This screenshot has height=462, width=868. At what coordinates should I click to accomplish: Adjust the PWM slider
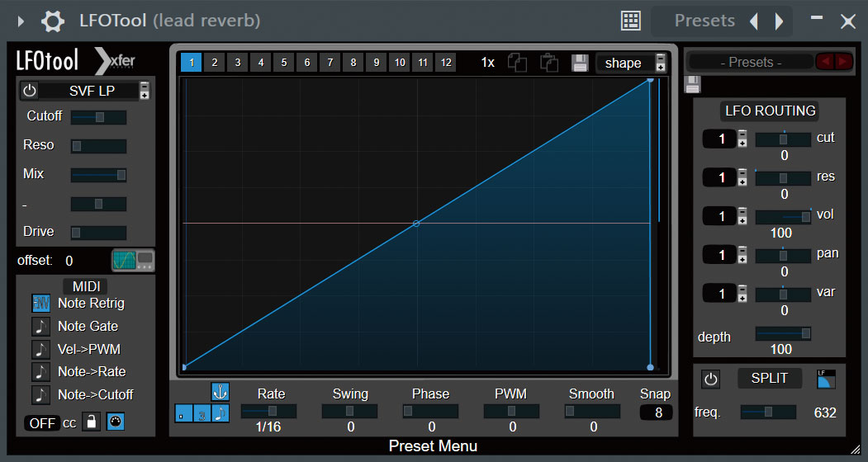coord(511,411)
